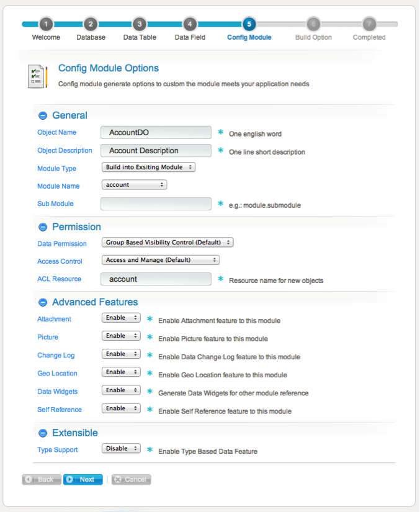Image resolution: width=420 pixels, height=512 pixels.
Task: Collapse the Permission section minus icon
Action: [x=43, y=227]
